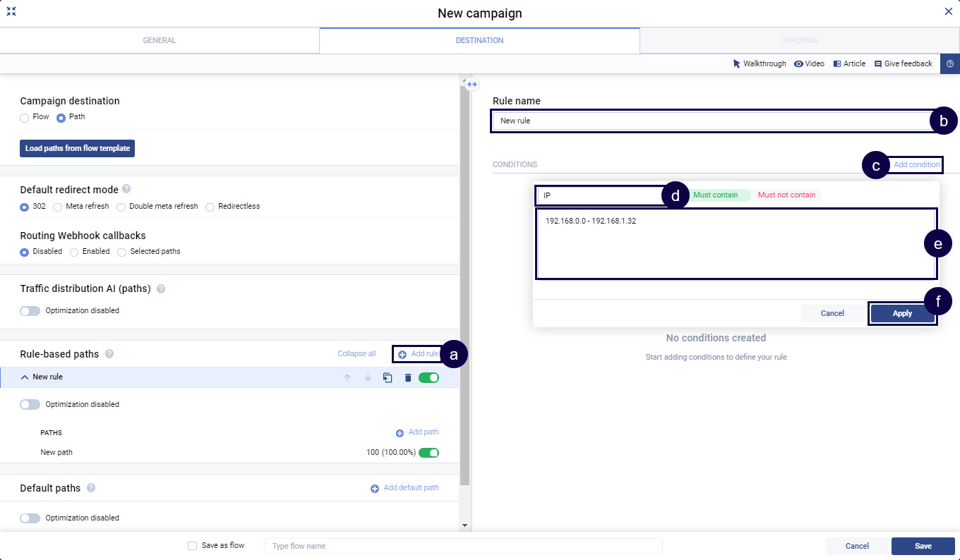Check the Save as flow checkbox
The width and height of the screenshot is (960, 560).
[x=193, y=546]
